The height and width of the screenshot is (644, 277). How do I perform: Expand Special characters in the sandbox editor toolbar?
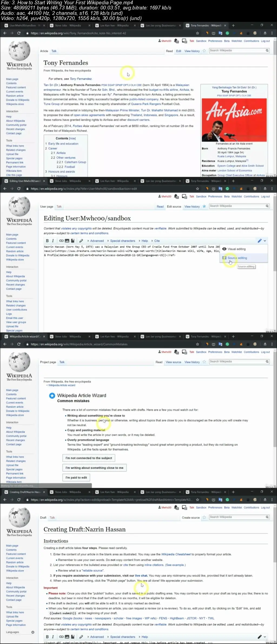121,241
